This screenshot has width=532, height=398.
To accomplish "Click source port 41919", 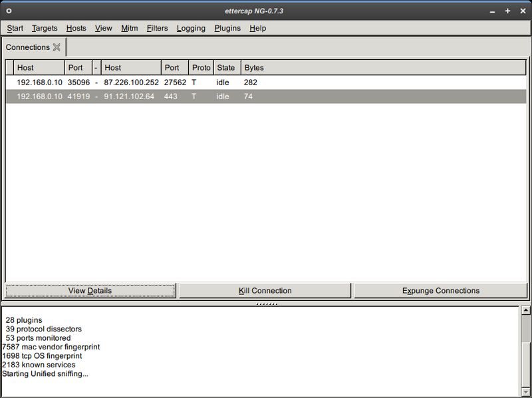I will point(78,97).
